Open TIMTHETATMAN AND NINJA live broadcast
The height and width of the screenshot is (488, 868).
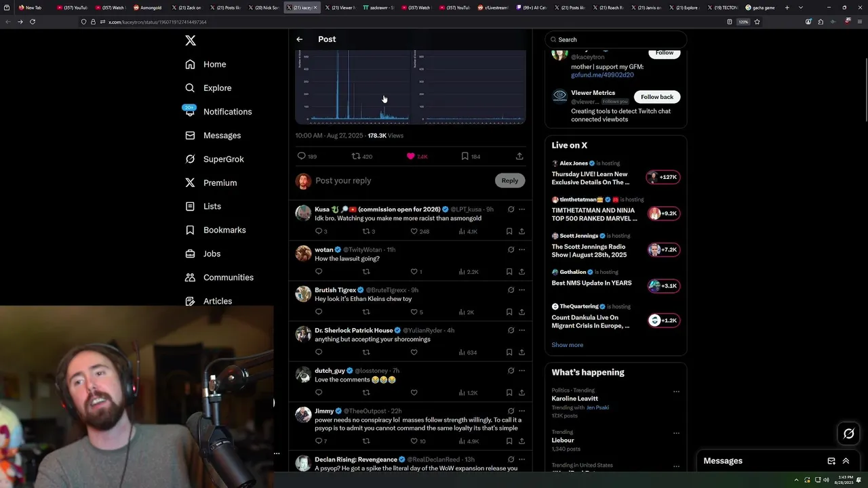594,214
